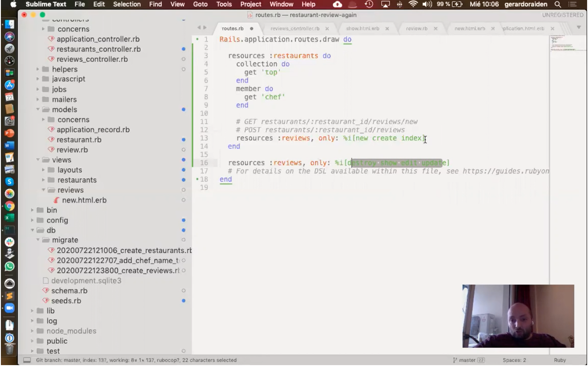The width and height of the screenshot is (588, 366).
Task: Collapse the migrate folder
Action: pyautogui.click(x=38, y=240)
